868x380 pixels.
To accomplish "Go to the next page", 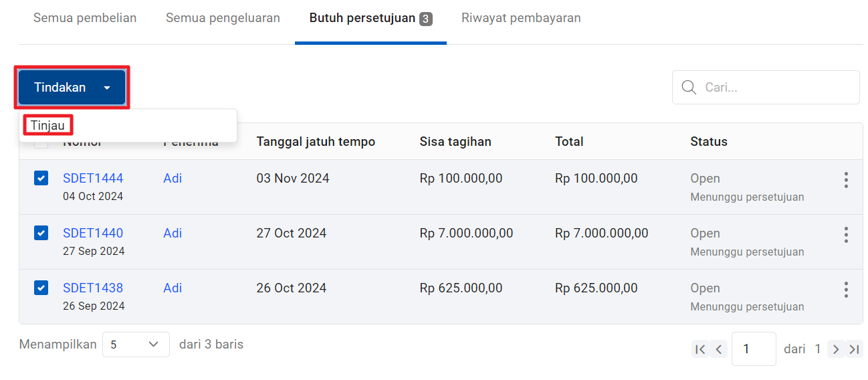I will coord(836,349).
